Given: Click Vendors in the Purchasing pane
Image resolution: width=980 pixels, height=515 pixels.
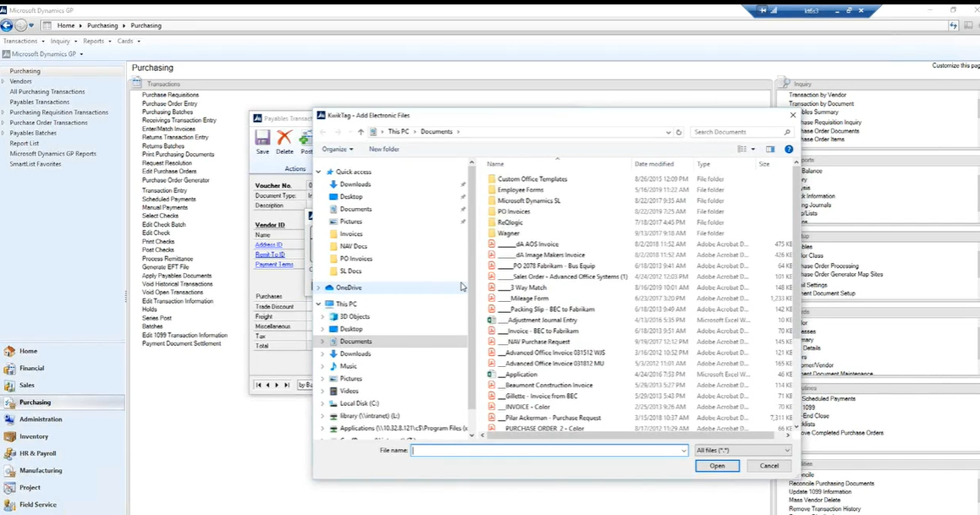Looking at the screenshot, I should (20, 81).
